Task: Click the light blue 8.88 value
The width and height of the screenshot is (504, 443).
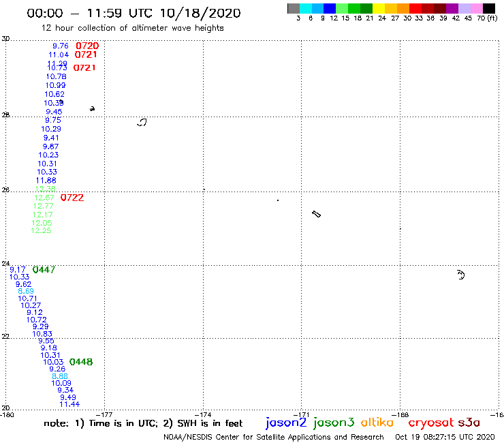Action: (x=60, y=376)
